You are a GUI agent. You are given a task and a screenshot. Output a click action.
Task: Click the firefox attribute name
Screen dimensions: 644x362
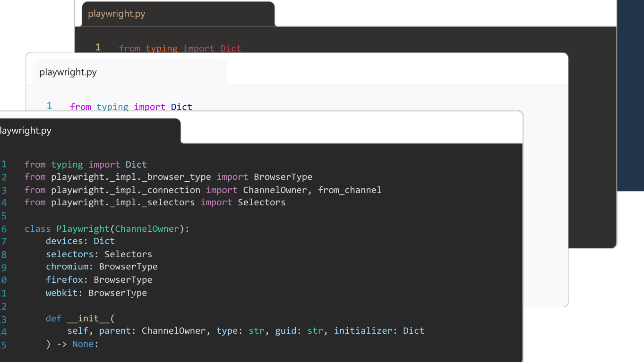[64, 280]
